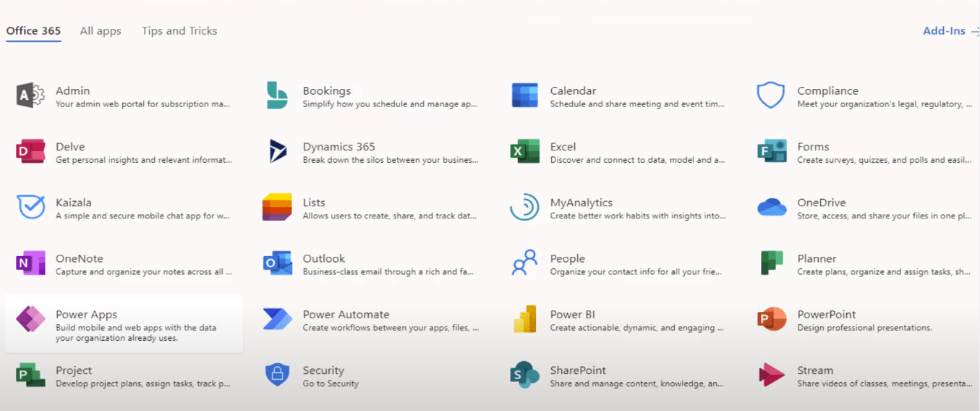980x411 pixels.
Task: Click the PowerPoint title text
Action: (x=826, y=314)
